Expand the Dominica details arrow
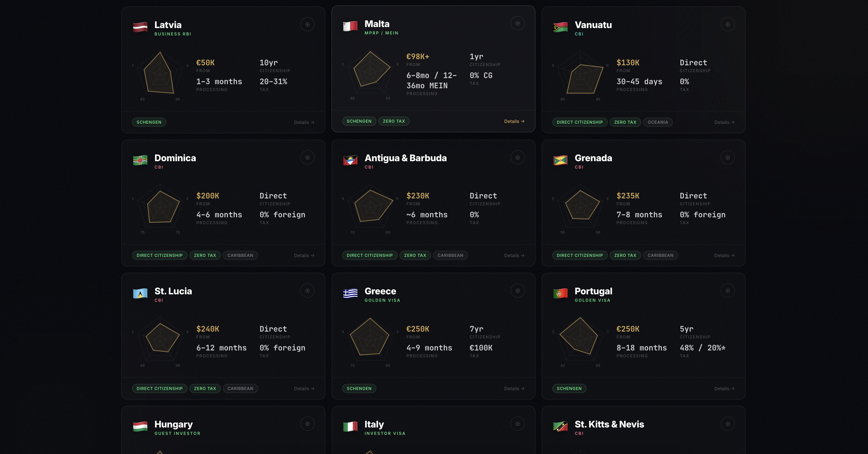This screenshot has height=454, width=868. tap(304, 255)
